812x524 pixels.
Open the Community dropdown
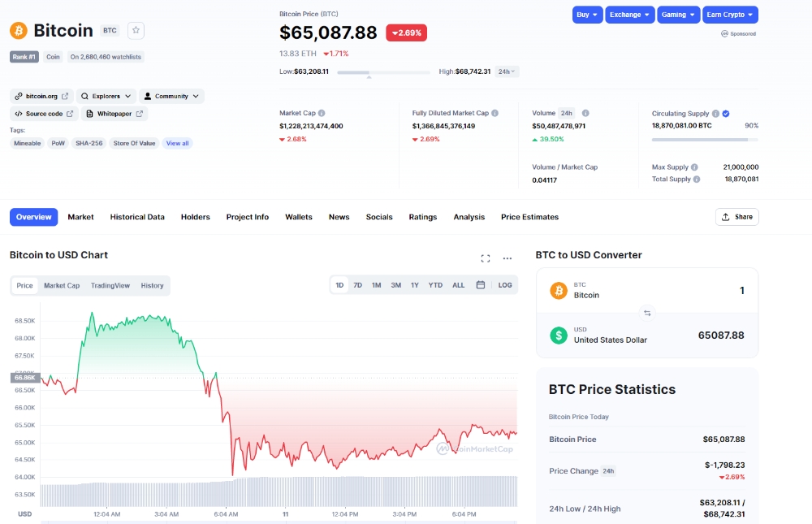[x=171, y=97]
